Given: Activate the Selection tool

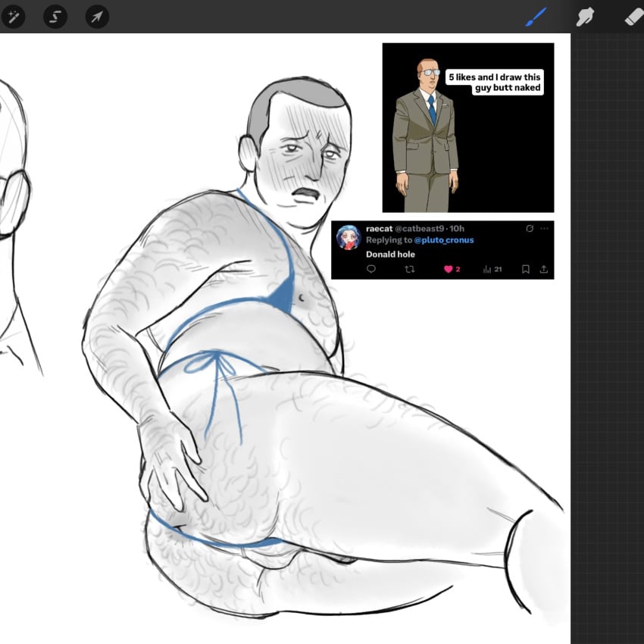Looking at the screenshot, I should click(55, 17).
